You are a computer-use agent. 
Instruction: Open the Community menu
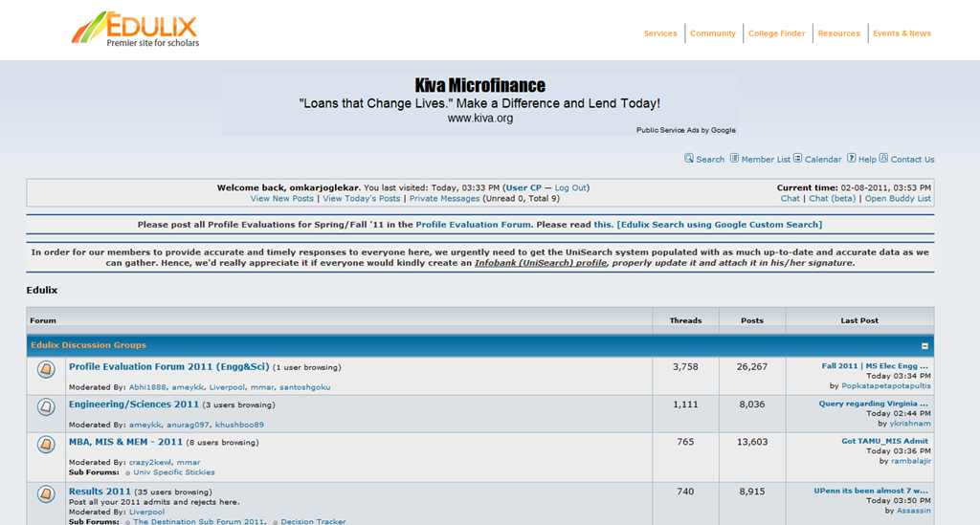pyautogui.click(x=712, y=33)
